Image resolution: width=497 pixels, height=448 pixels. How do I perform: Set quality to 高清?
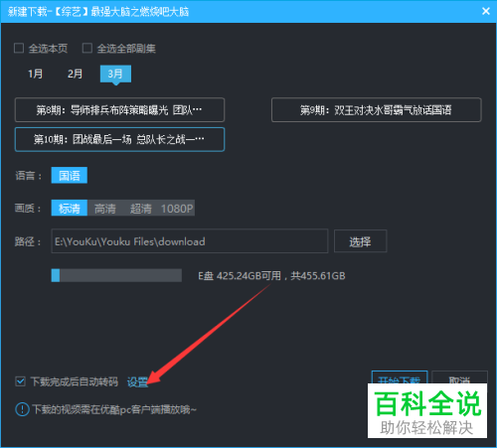point(105,209)
